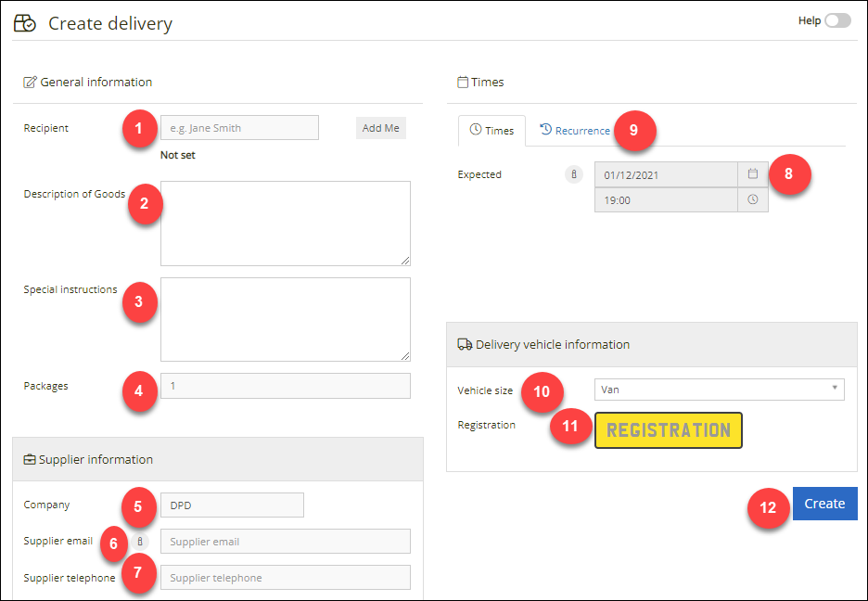
Task: Open the Vehicle size dropdown
Action: click(x=719, y=390)
